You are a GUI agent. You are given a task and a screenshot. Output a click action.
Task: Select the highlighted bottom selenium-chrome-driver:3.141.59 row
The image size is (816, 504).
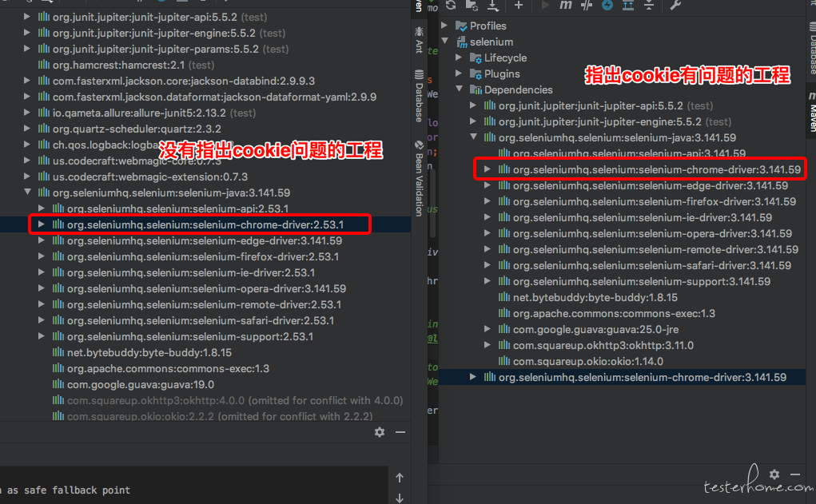pyautogui.click(x=623, y=377)
